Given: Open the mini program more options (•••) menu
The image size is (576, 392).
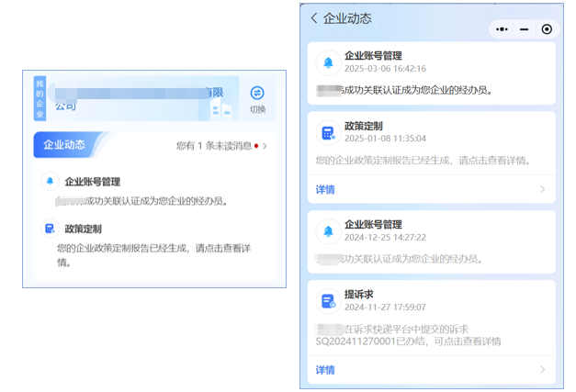Looking at the screenshot, I should click(x=502, y=29).
